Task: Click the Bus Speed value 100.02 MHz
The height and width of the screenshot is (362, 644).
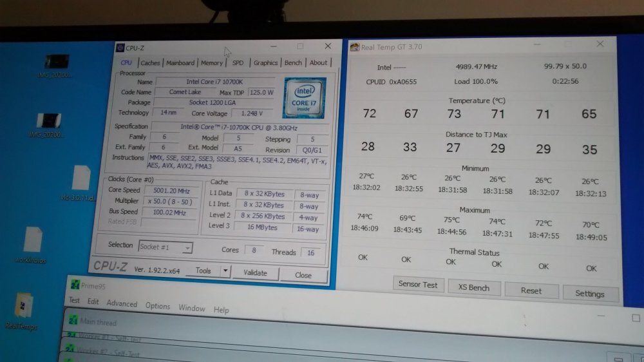Action: [169, 213]
